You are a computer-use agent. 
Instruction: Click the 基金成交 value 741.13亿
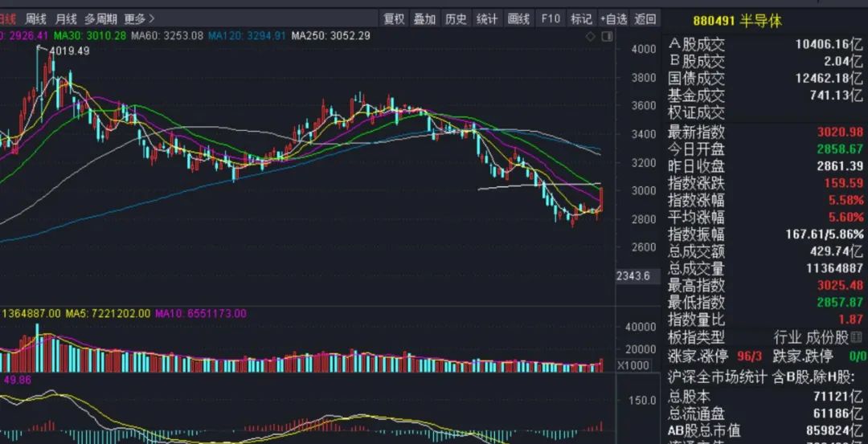coord(837,96)
